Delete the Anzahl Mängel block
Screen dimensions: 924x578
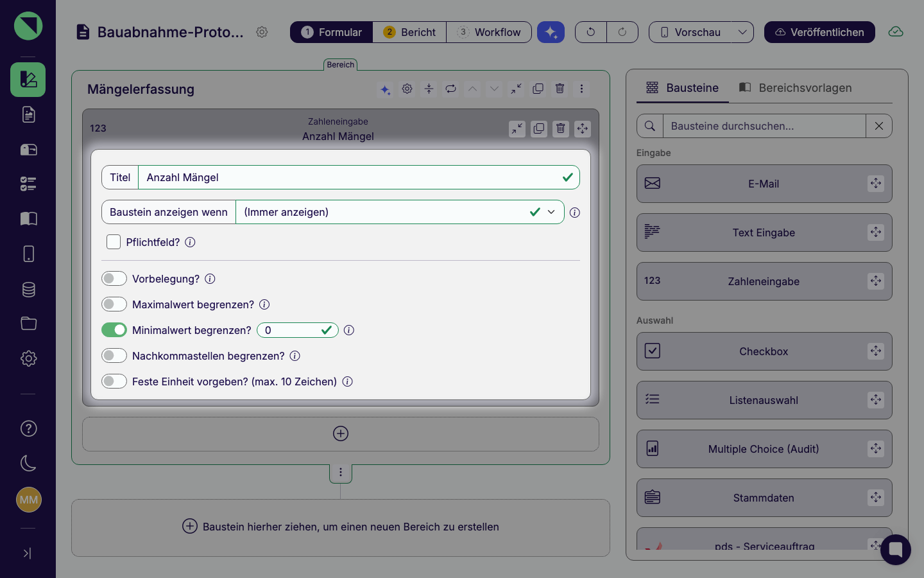coord(560,128)
